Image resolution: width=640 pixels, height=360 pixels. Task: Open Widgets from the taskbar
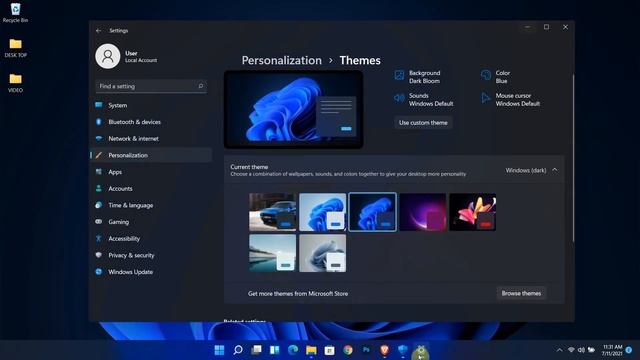[x=274, y=350]
